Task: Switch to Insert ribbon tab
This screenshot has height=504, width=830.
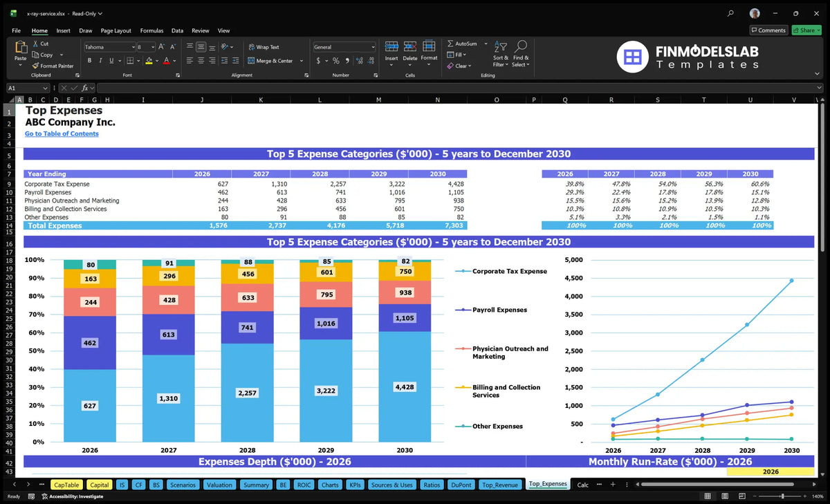Action: pyautogui.click(x=63, y=30)
